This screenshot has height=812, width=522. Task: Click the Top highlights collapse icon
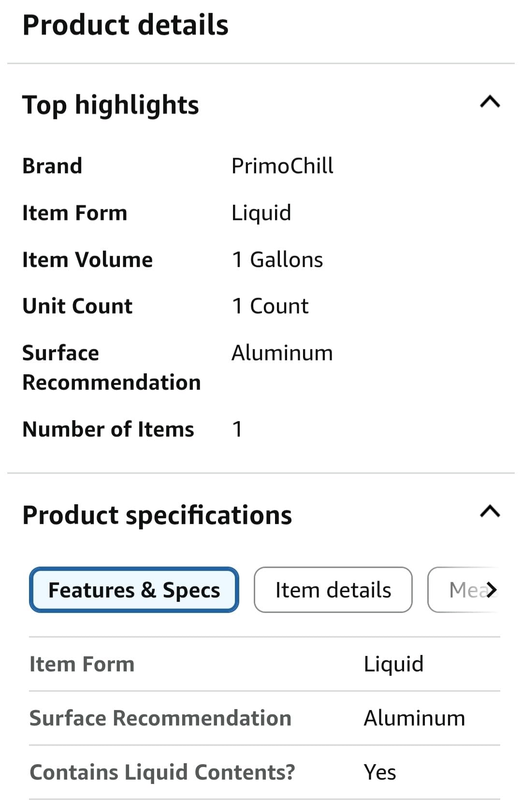click(490, 102)
